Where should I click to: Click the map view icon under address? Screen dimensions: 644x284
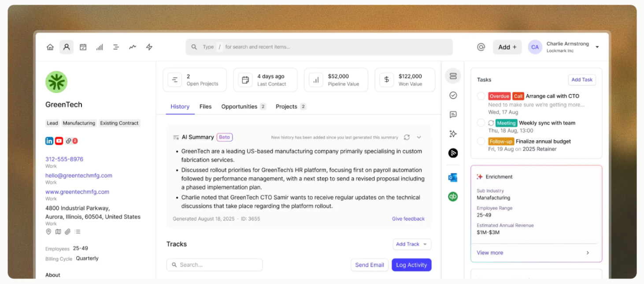click(x=58, y=232)
